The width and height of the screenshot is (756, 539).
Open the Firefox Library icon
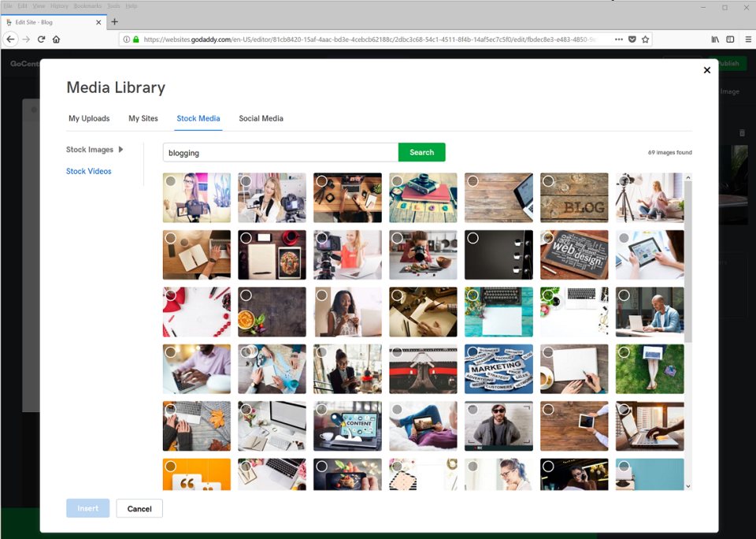[715, 39]
